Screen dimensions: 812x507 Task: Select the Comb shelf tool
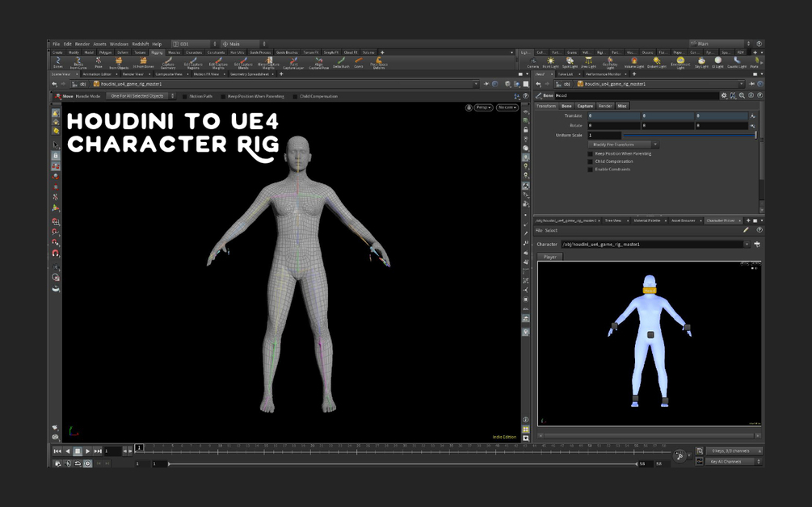pyautogui.click(x=359, y=63)
